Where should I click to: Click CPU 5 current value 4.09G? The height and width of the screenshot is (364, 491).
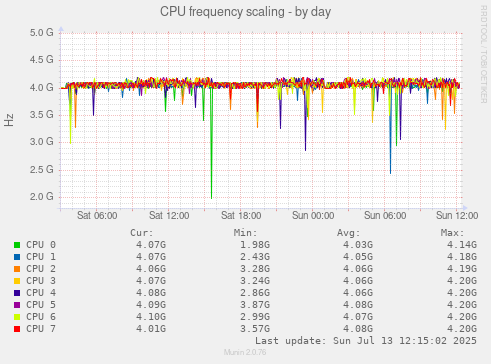point(151,305)
